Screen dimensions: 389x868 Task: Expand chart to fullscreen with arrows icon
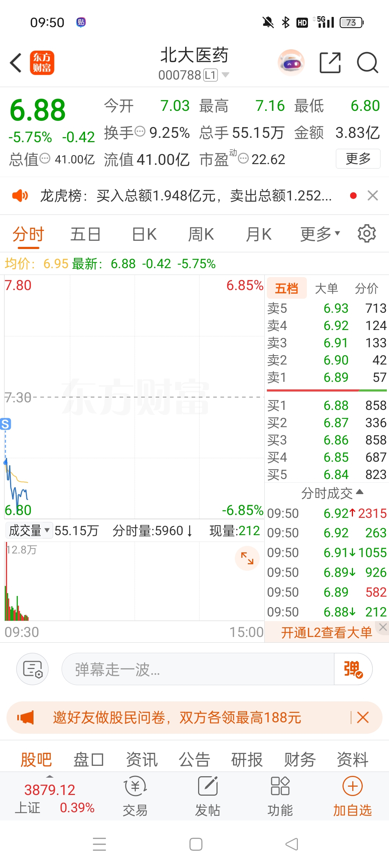pos(247,558)
